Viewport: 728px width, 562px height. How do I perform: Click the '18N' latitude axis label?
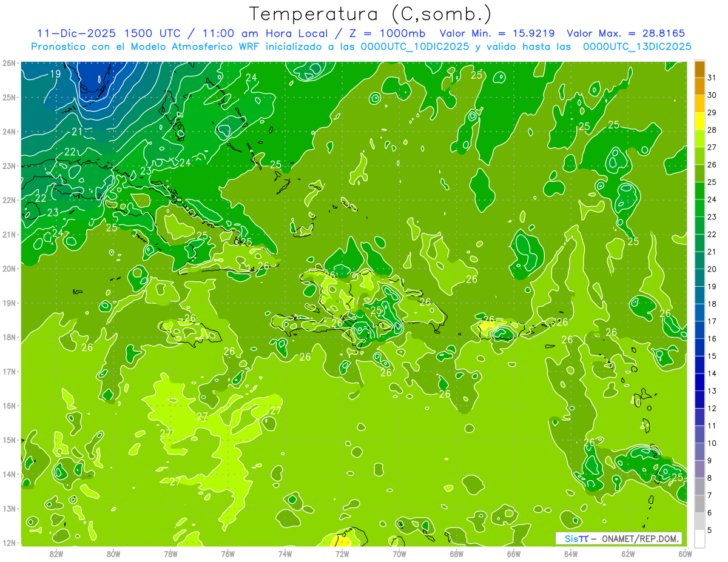tap(9, 337)
